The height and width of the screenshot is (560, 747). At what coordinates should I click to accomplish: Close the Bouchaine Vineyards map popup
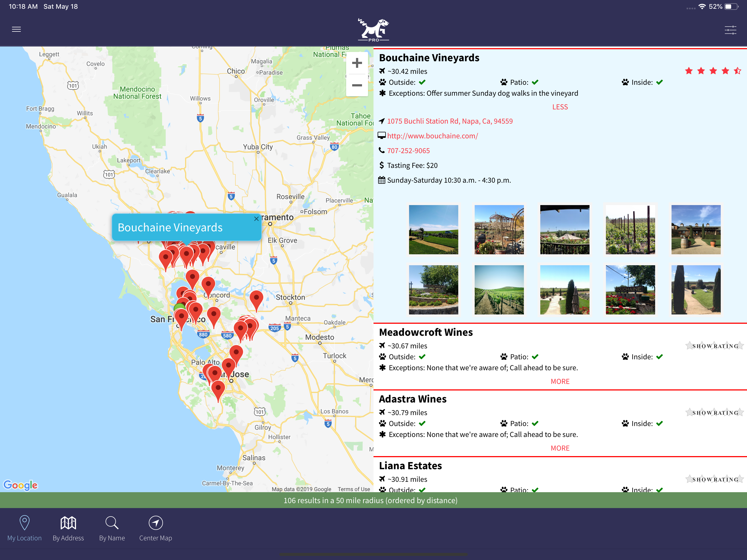click(x=256, y=219)
